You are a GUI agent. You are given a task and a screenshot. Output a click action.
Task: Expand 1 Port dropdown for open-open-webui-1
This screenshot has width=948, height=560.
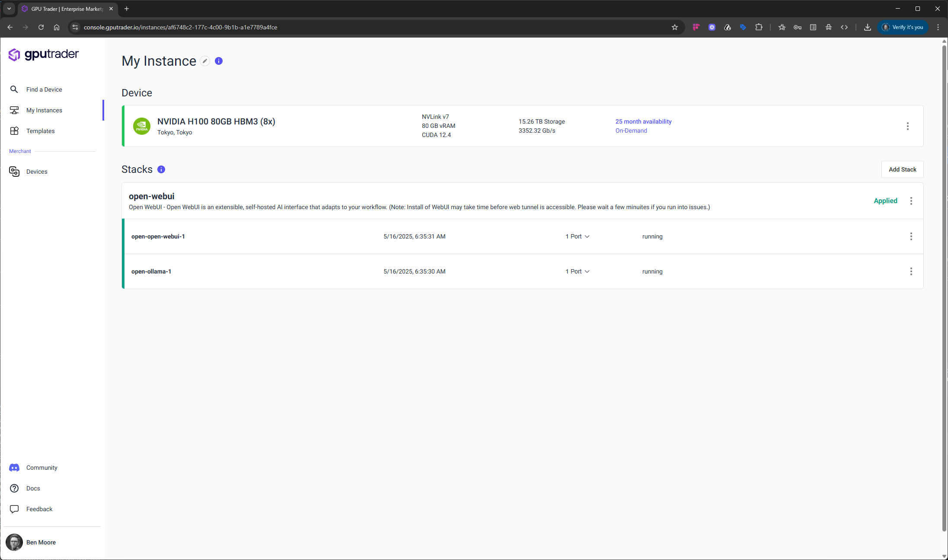click(577, 236)
